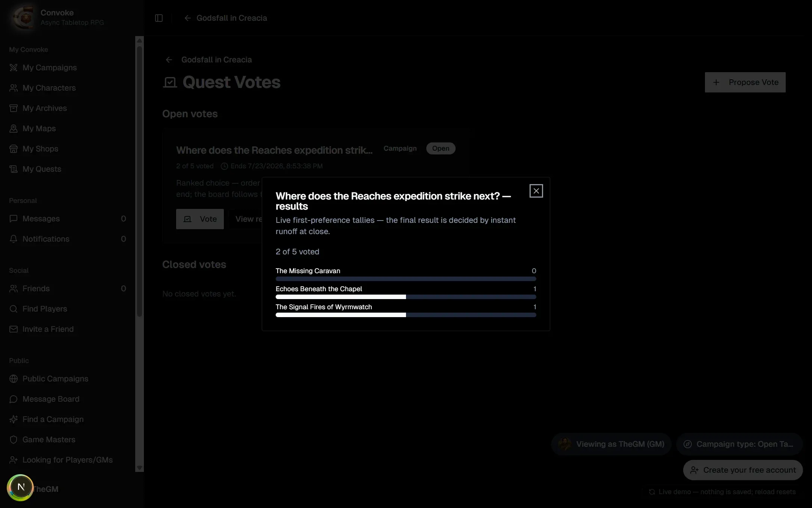This screenshot has width=812, height=508.
Task: Click sidebar scrollbar down arrow
Action: 139,468
